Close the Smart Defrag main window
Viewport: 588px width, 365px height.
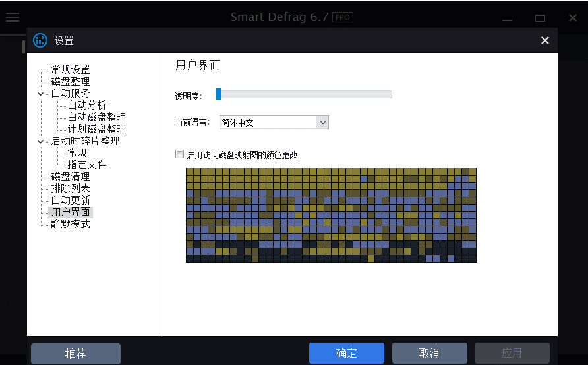(573, 18)
